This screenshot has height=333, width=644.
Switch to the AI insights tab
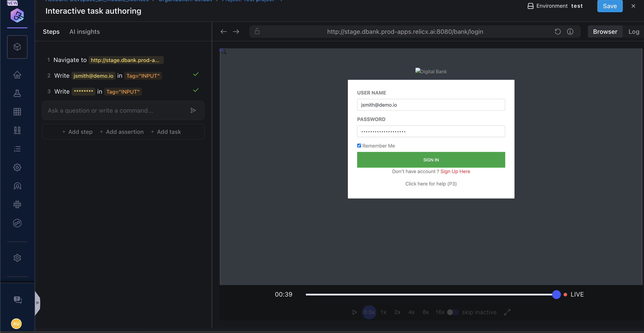click(x=84, y=32)
